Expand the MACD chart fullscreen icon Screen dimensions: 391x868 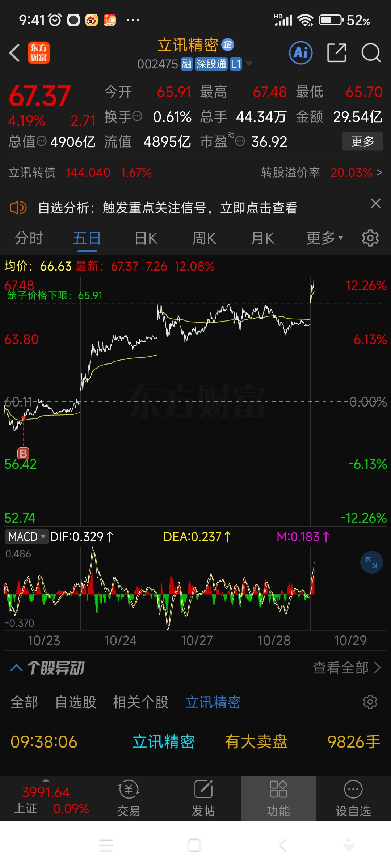[371, 562]
